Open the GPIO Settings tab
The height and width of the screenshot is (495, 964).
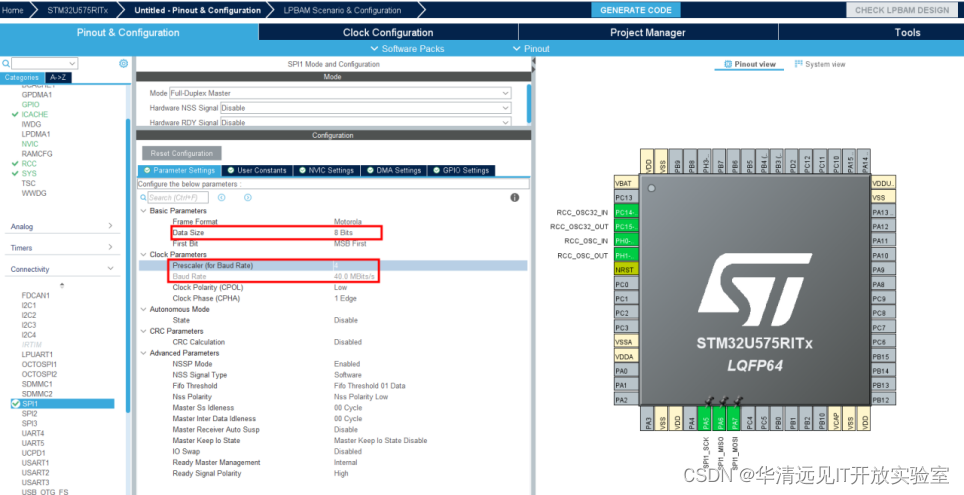(461, 170)
